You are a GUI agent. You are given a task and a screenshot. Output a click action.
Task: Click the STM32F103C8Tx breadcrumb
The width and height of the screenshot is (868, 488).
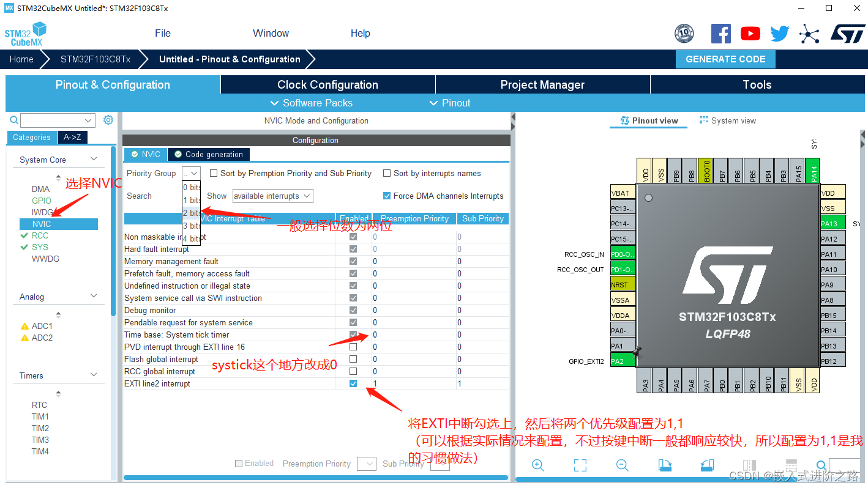(95, 59)
